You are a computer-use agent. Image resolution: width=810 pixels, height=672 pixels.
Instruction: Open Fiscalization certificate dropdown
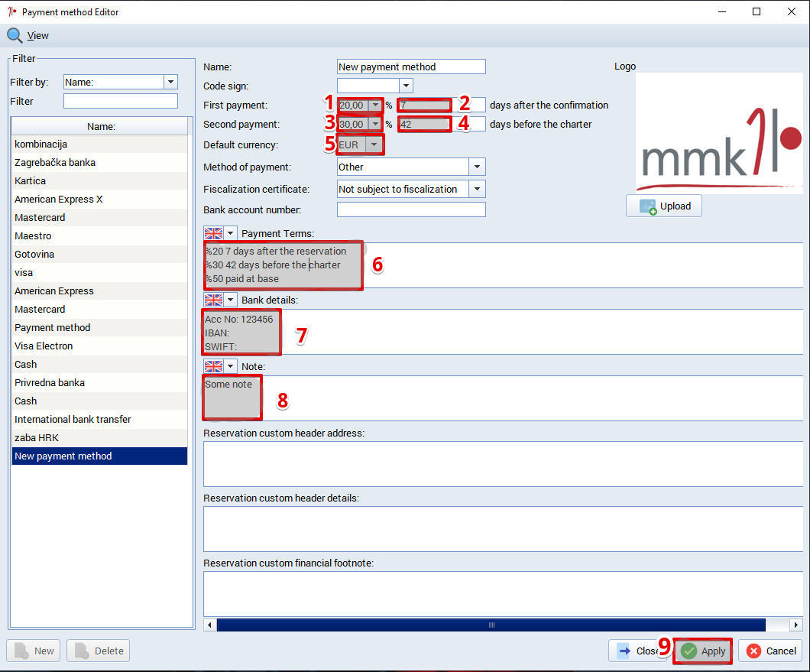[x=477, y=189]
